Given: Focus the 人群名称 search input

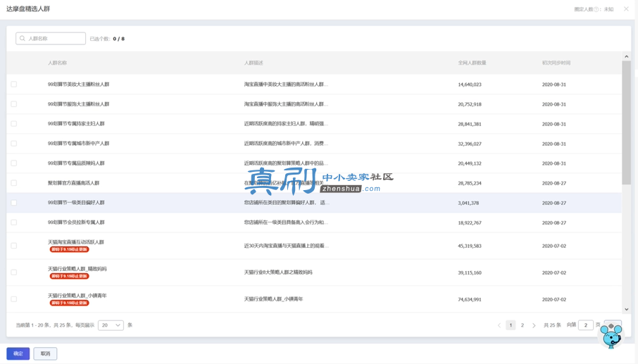Looking at the screenshot, I should tap(51, 39).
